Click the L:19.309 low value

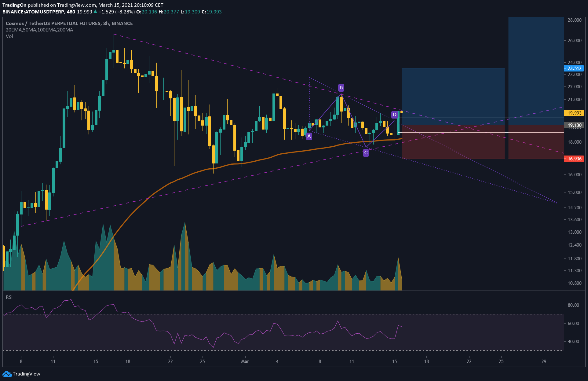pyautogui.click(x=190, y=12)
